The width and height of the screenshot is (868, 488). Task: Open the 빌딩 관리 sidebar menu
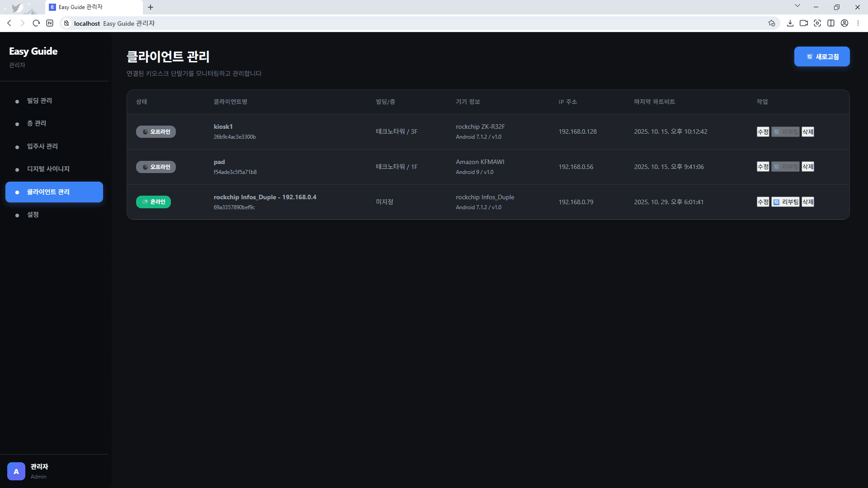39,101
